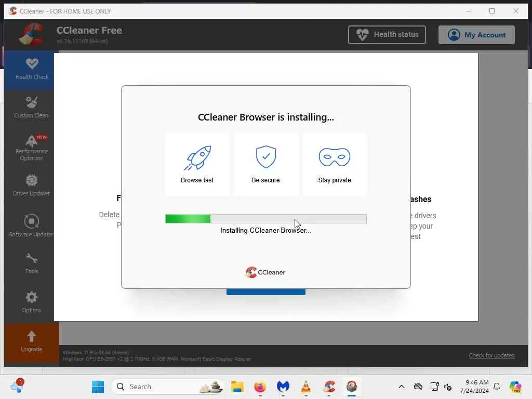Open Malwarebytes from the taskbar
The height and width of the screenshot is (399, 532).
[283, 387]
